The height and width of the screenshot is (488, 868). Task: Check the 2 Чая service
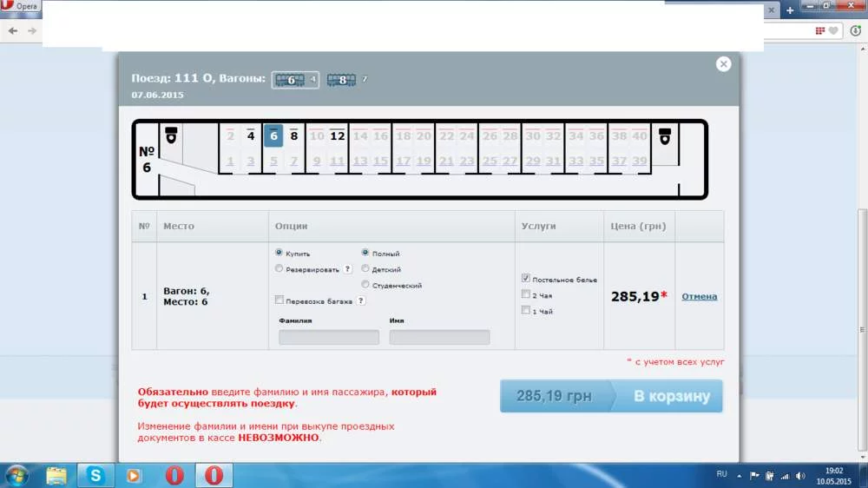click(x=525, y=294)
